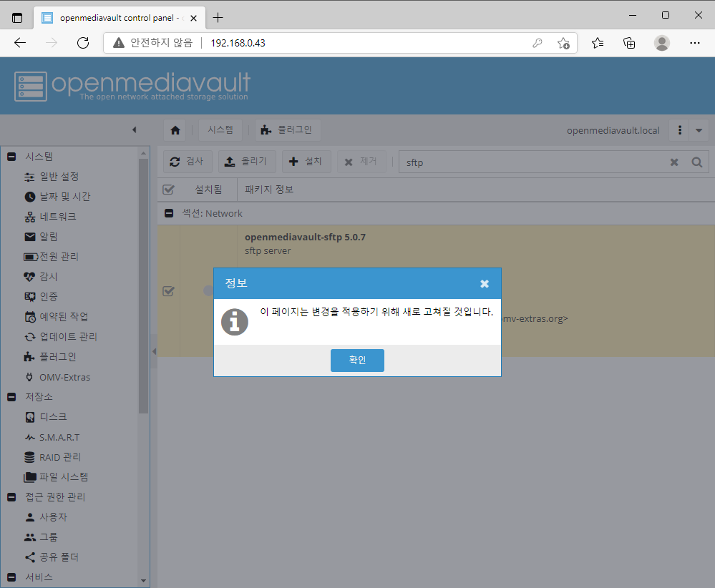Click the home icon in breadcrumb bar
The height and width of the screenshot is (588, 715).
[x=175, y=130]
